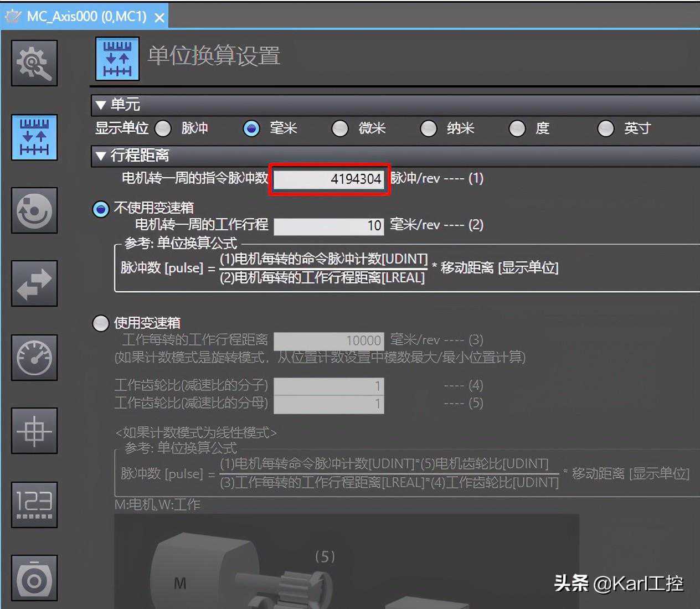The width and height of the screenshot is (700, 609).
Task: Open operation settings sidebar icon
Action: (x=34, y=210)
